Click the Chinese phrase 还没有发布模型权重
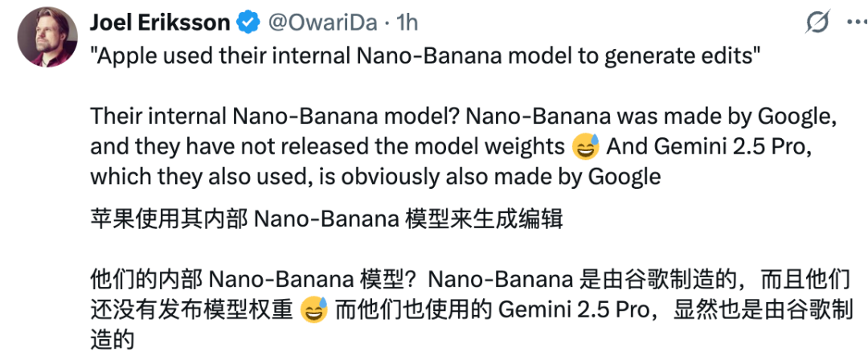 coord(191,310)
